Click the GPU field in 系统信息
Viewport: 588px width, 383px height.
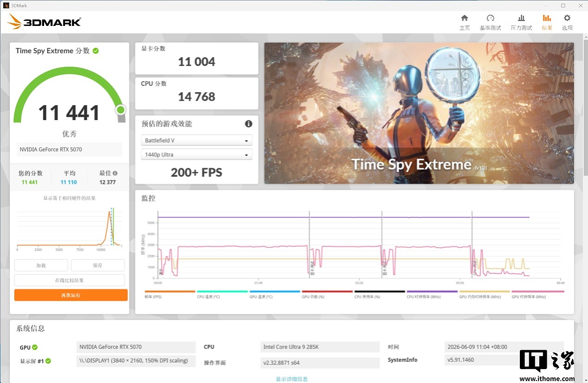click(136, 347)
